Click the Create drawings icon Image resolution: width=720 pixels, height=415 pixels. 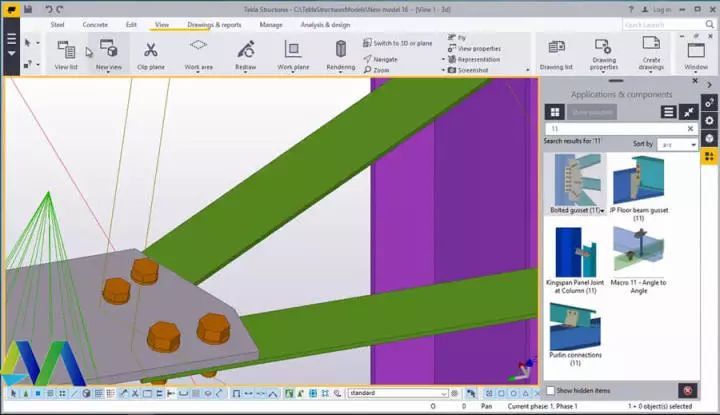(651, 53)
